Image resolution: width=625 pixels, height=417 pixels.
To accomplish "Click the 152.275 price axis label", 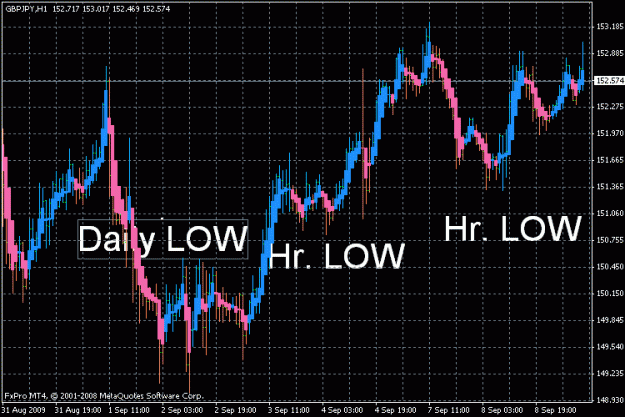I will [610, 106].
